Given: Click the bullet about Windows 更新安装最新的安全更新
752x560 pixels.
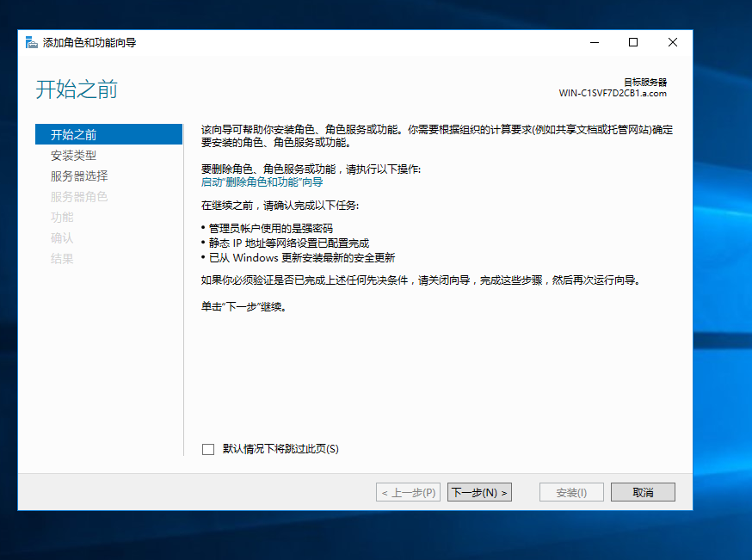Looking at the screenshot, I should [x=302, y=258].
